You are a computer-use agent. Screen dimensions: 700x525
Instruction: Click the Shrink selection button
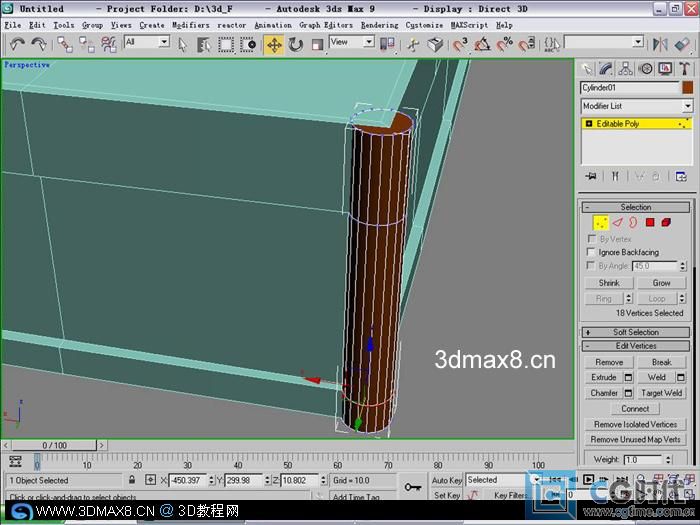tap(609, 283)
